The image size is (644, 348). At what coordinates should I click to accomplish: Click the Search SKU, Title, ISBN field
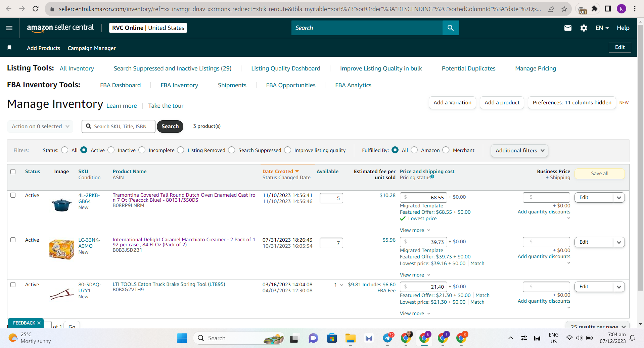point(119,127)
